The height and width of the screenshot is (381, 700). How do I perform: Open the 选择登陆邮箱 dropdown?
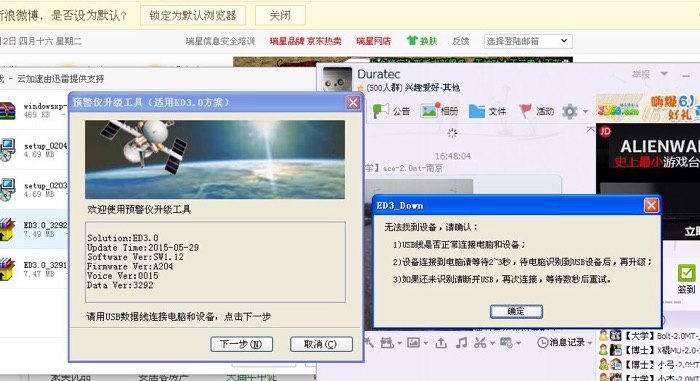528,41
